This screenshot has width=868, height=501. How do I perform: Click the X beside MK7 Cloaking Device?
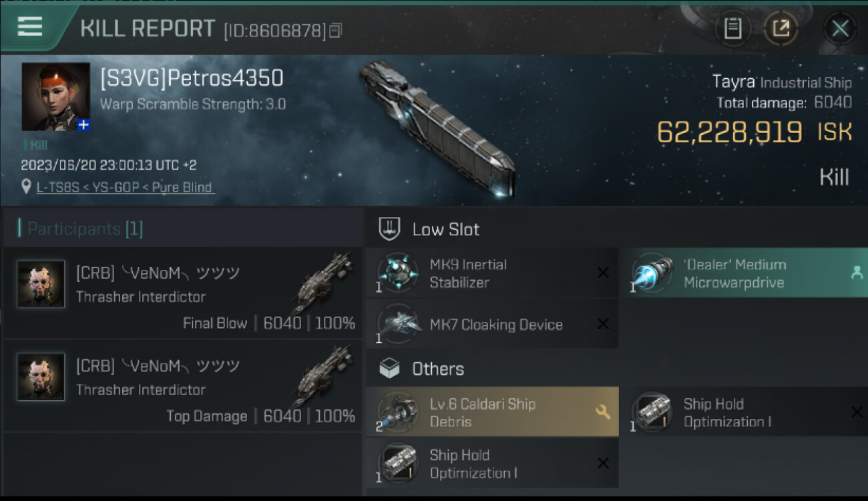(602, 324)
